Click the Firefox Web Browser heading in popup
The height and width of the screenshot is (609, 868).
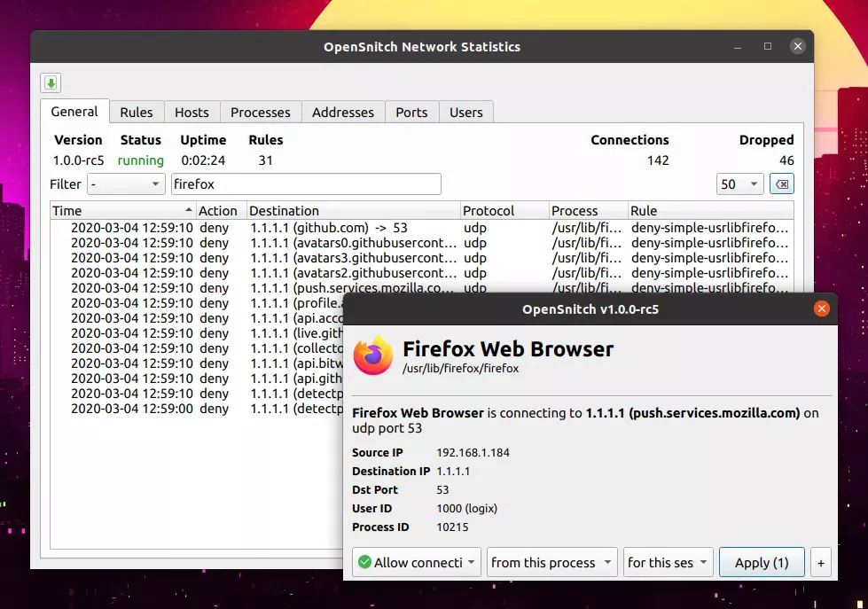coord(508,348)
